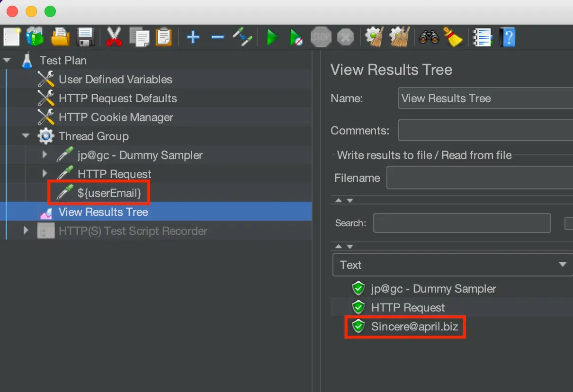
Task: Click the Stop test icon
Action: point(321,37)
